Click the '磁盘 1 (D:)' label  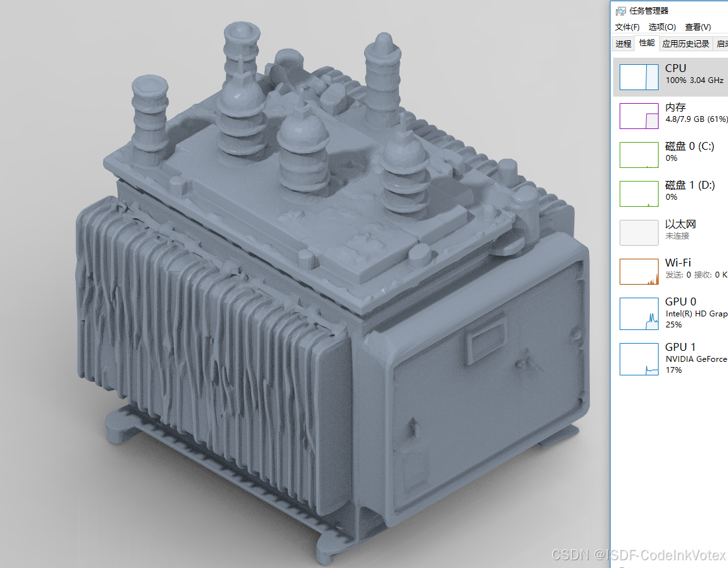tap(690, 185)
